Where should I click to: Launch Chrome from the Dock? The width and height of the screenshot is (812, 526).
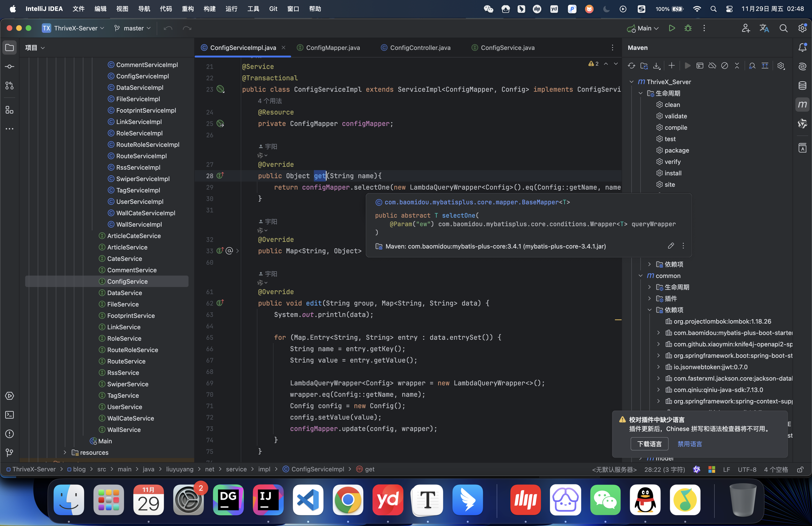[348, 500]
